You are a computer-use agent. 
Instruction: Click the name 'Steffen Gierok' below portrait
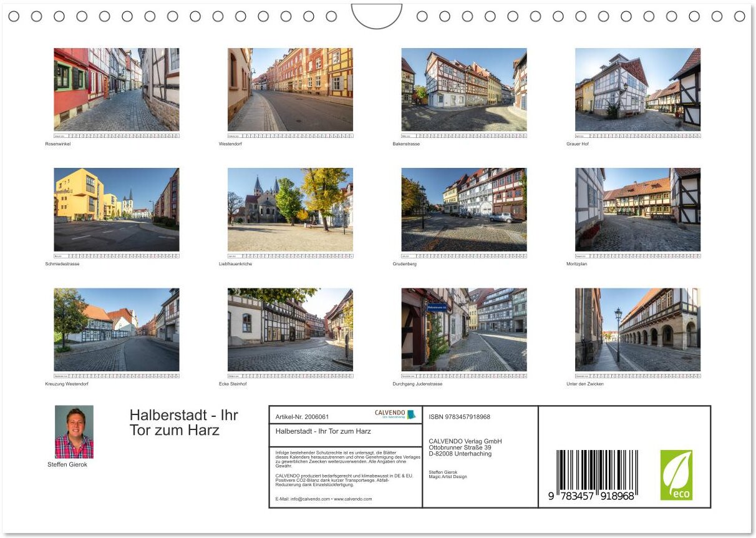coord(67,464)
